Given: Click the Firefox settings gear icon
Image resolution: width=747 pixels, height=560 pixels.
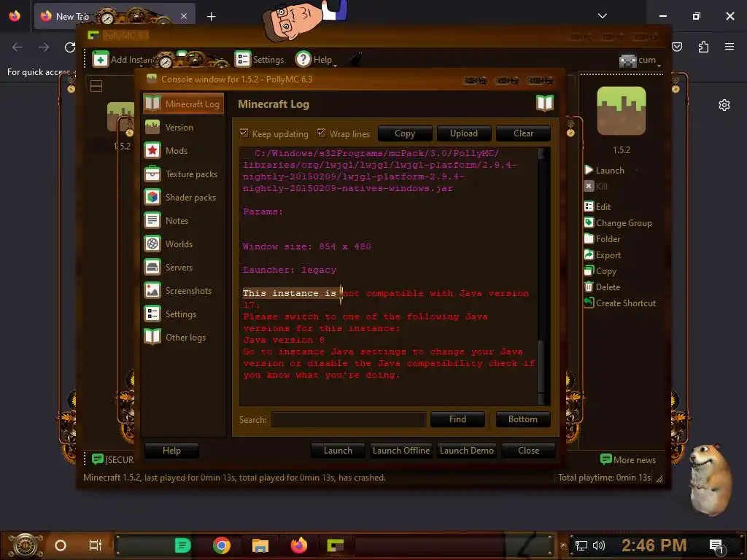Looking at the screenshot, I should pyautogui.click(x=724, y=105).
